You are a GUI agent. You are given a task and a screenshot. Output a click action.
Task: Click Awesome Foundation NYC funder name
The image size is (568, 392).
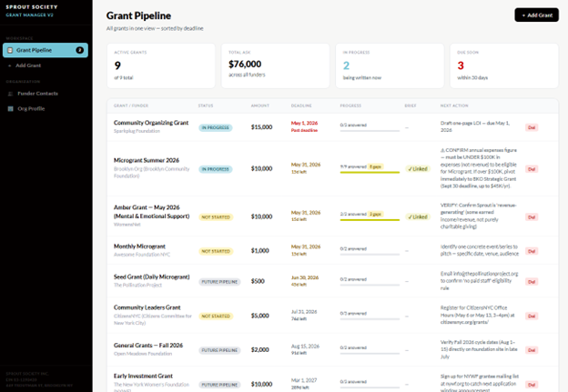142,255
